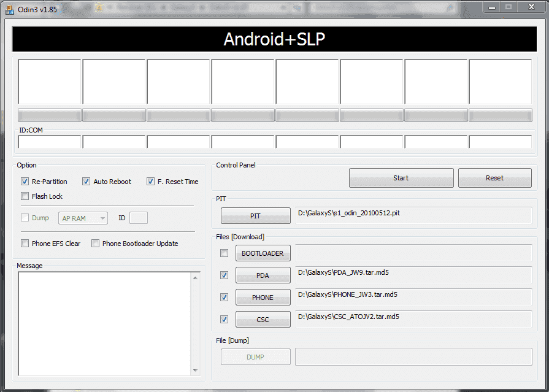This screenshot has height=392, width=549.
Task: Click the CSC_ATOJV2.tar.md5 path field
Action: coord(413,319)
